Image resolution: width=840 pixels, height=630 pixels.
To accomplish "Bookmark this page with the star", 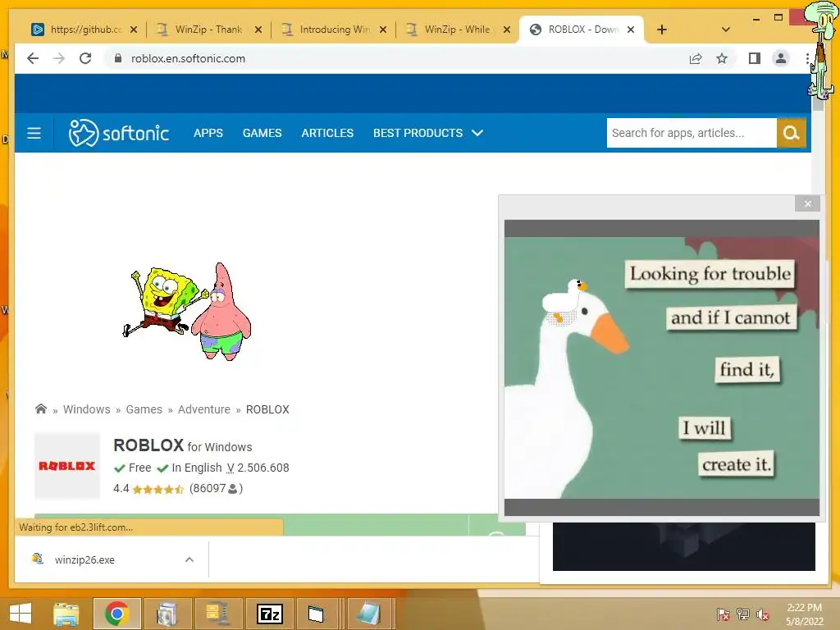I will [722, 58].
